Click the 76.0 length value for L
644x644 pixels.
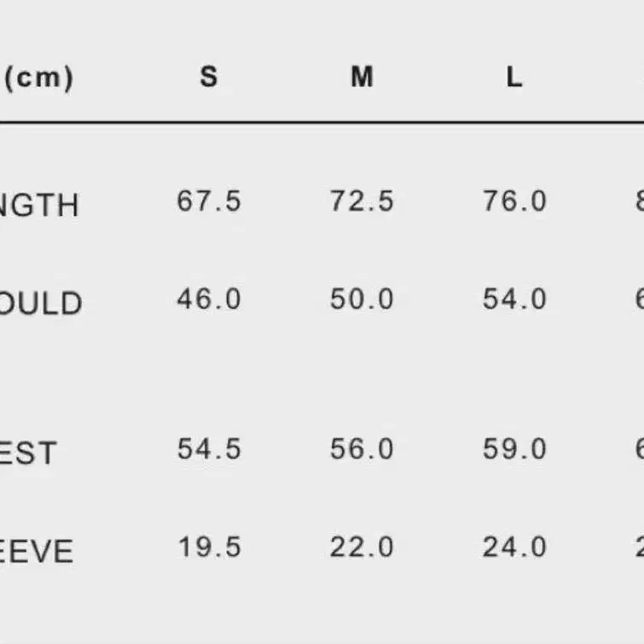[514, 200]
